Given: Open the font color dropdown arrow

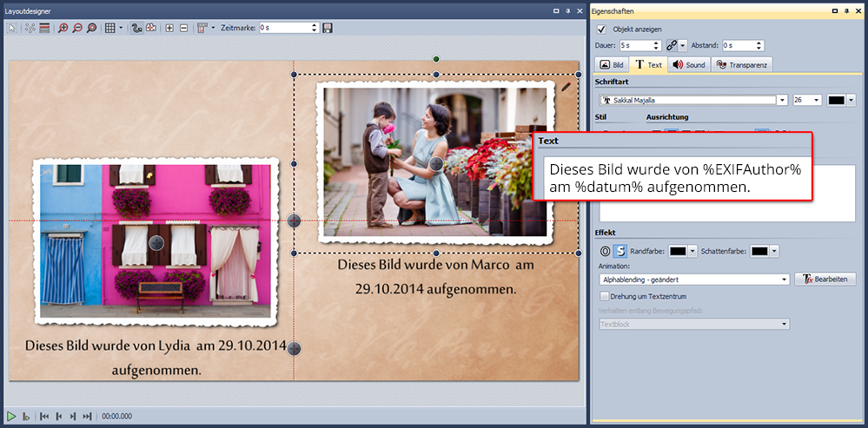Looking at the screenshot, I should (x=851, y=100).
